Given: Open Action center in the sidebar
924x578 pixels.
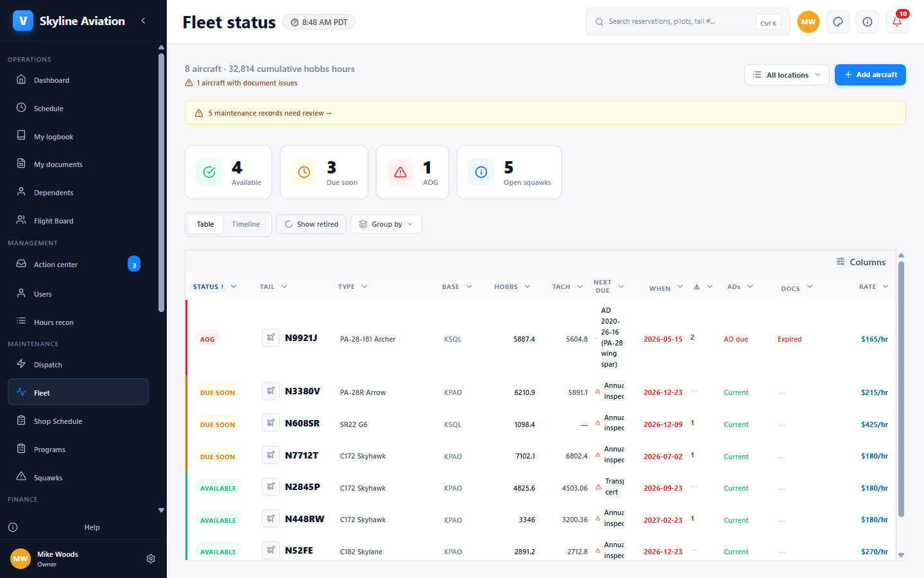Looking at the screenshot, I should (x=78, y=265).
